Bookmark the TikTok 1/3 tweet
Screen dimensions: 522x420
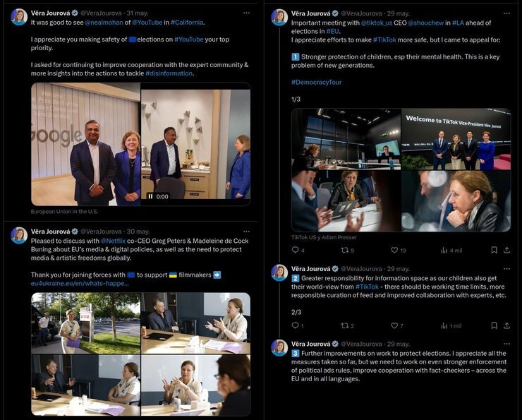(494, 250)
